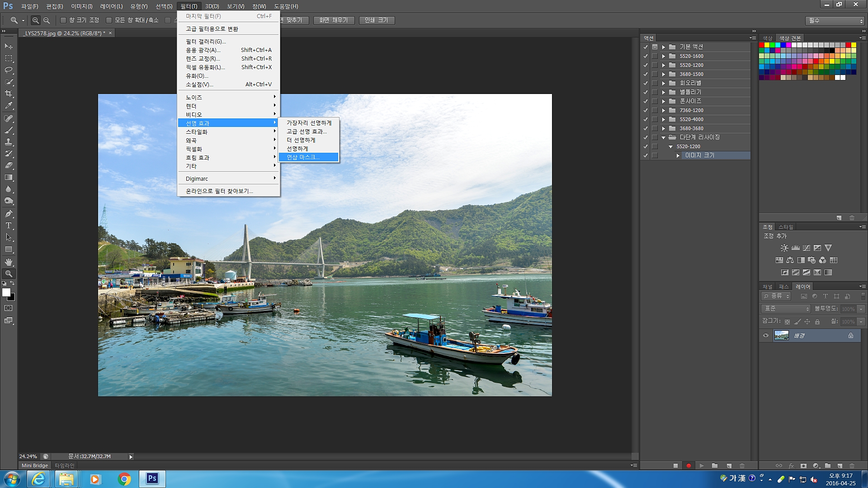
Task: Add a Brightness/Contrast adjustment
Action: [x=784, y=248]
